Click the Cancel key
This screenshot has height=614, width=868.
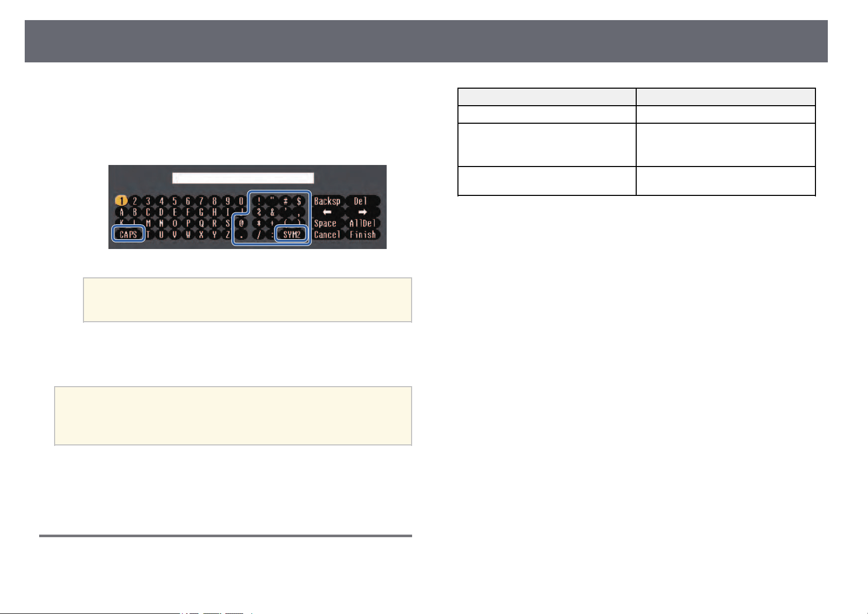(x=327, y=235)
